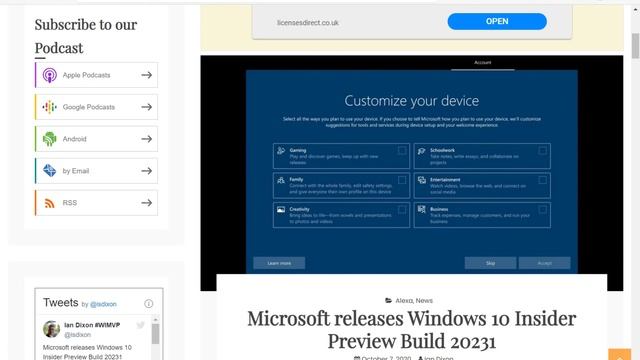
Task: Click the arrow beside Apple Podcasts
Action: click(147, 75)
